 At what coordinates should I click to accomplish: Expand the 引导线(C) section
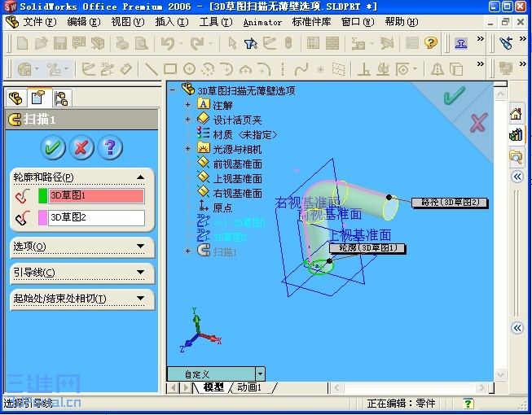click(x=140, y=272)
